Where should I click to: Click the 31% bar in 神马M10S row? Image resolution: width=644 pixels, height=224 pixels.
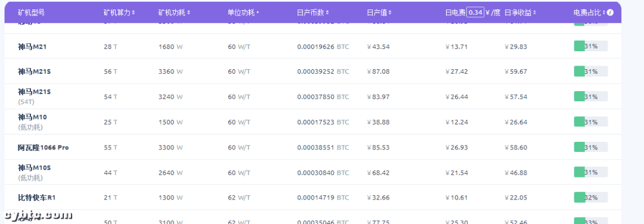pos(590,172)
